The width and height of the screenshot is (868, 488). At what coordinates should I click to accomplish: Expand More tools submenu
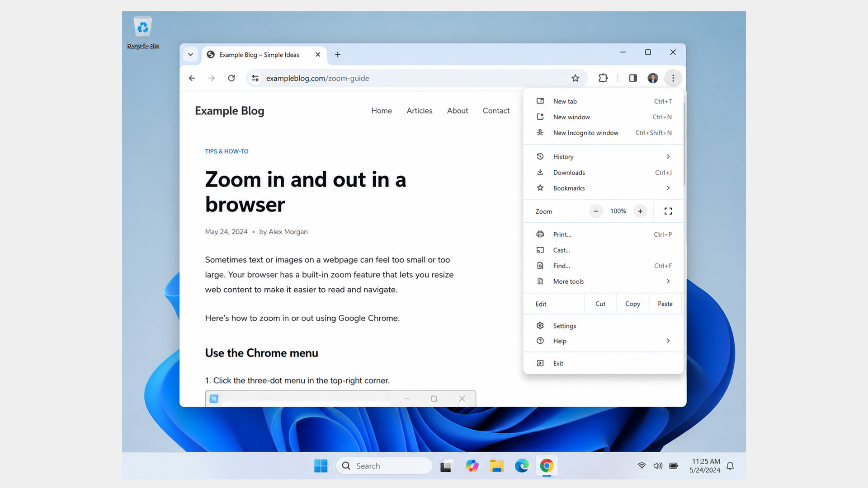(604, 282)
